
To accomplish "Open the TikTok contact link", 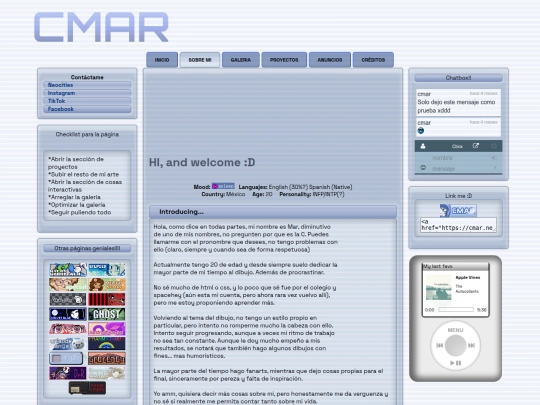I will 87,101.
